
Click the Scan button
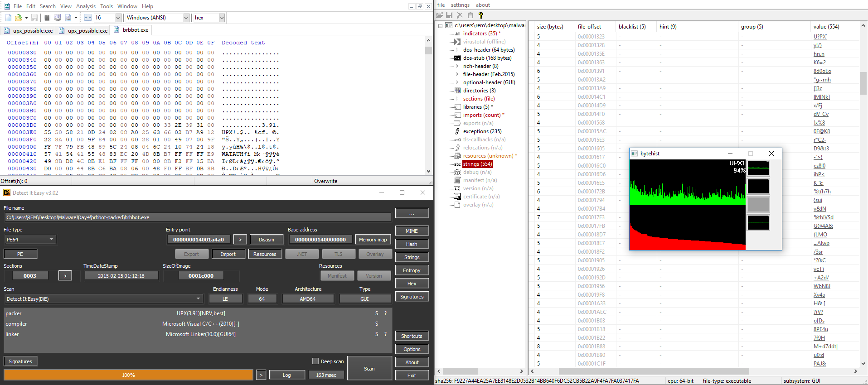pyautogui.click(x=369, y=368)
